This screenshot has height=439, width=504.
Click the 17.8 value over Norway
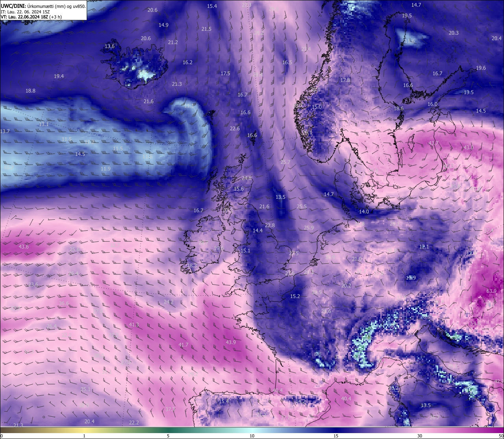click(345, 80)
